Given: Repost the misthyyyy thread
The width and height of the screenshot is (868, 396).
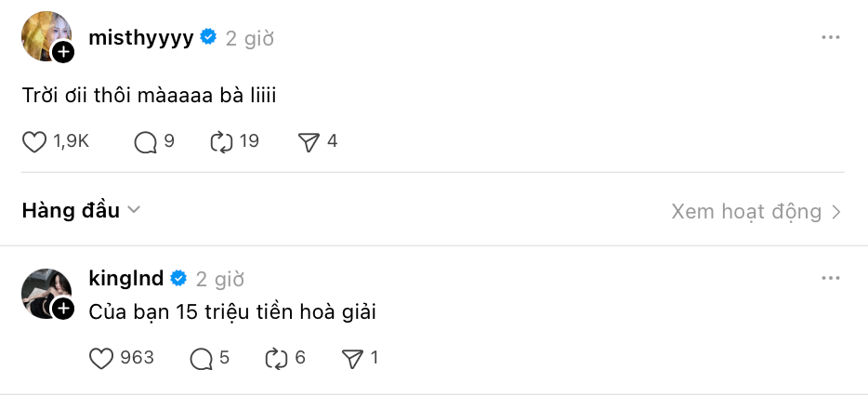Looking at the screenshot, I should pyautogui.click(x=221, y=141).
